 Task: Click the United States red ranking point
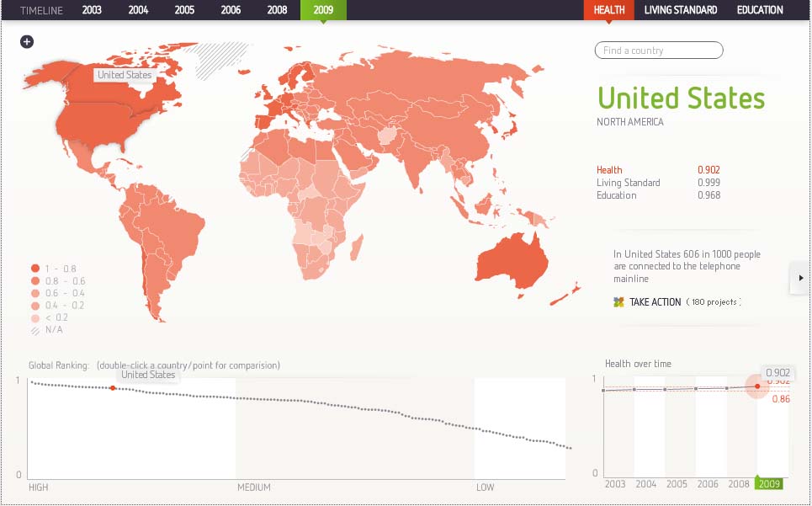113,388
